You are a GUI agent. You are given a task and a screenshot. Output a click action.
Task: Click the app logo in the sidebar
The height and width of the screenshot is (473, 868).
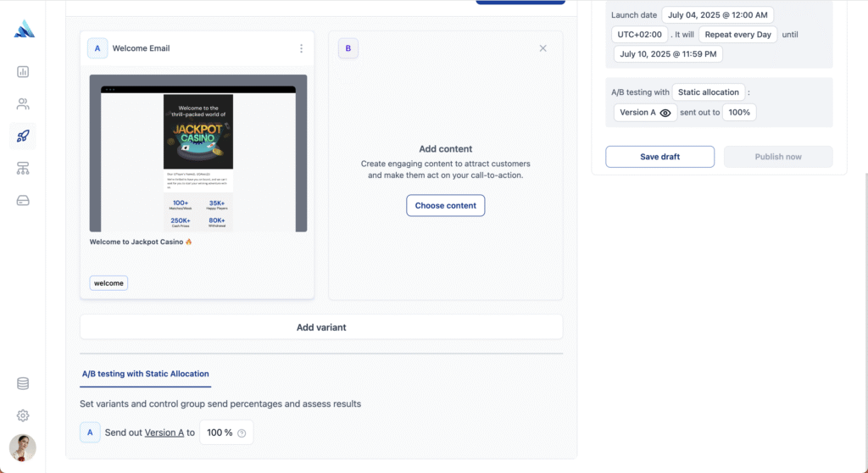click(x=24, y=29)
